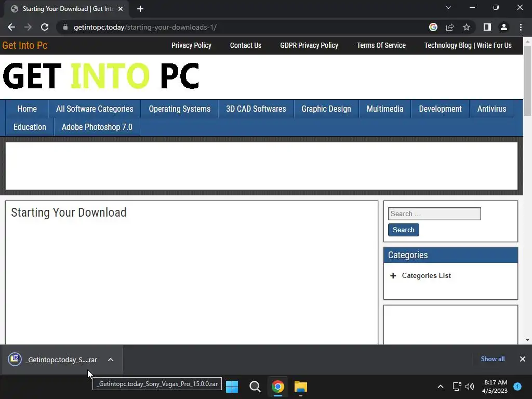Viewport: 532px width, 399px height.
Task: Click the site Search text field
Action: (x=434, y=214)
